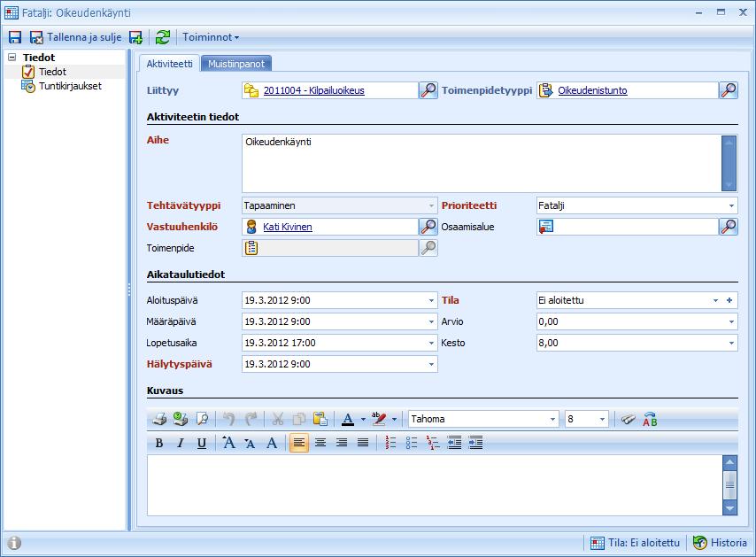Click the Aihe text area scrollbar

click(729, 164)
